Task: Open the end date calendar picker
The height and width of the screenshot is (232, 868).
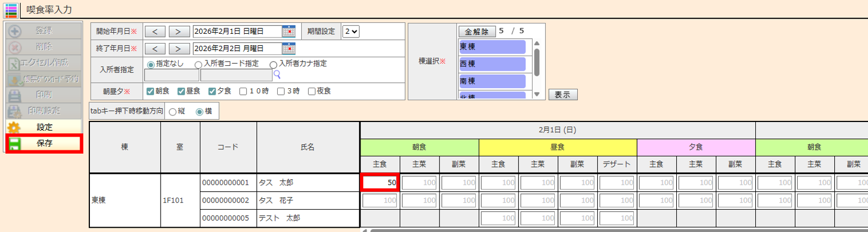Action: [289, 49]
